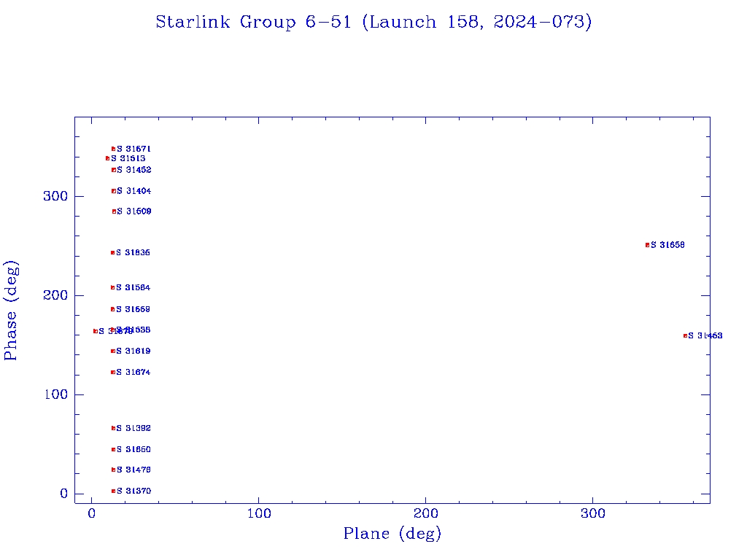Click the S 31650 label
Screen dimensions: 747x560
click(x=133, y=449)
